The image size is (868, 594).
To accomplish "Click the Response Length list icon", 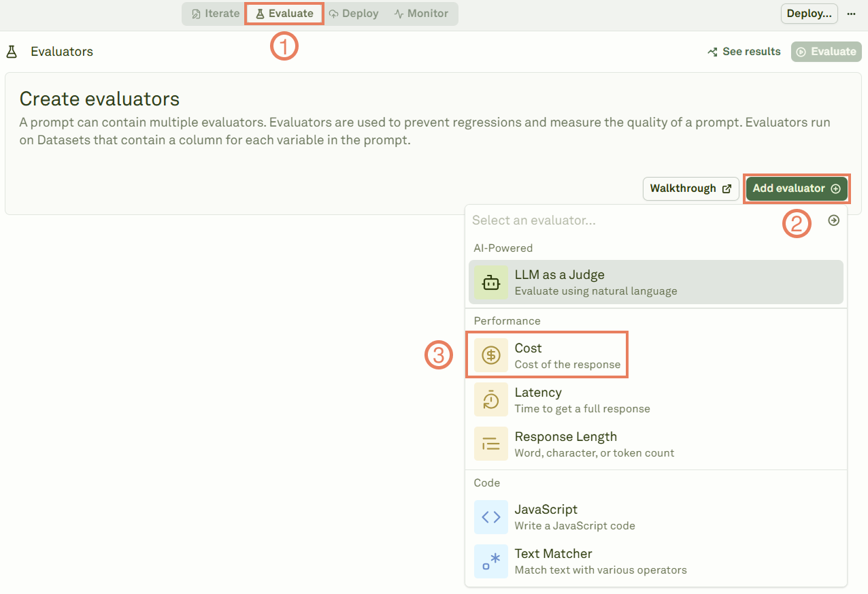I will point(490,444).
